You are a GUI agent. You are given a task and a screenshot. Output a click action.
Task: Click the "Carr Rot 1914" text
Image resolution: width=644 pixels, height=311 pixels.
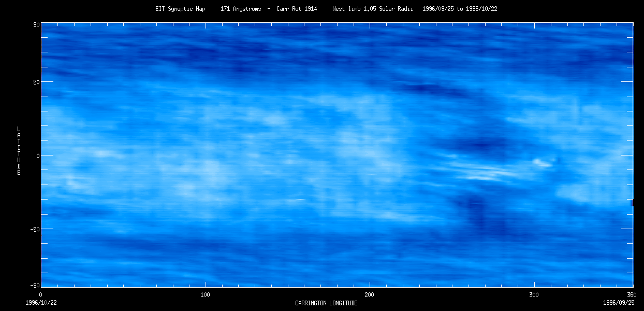click(297, 9)
